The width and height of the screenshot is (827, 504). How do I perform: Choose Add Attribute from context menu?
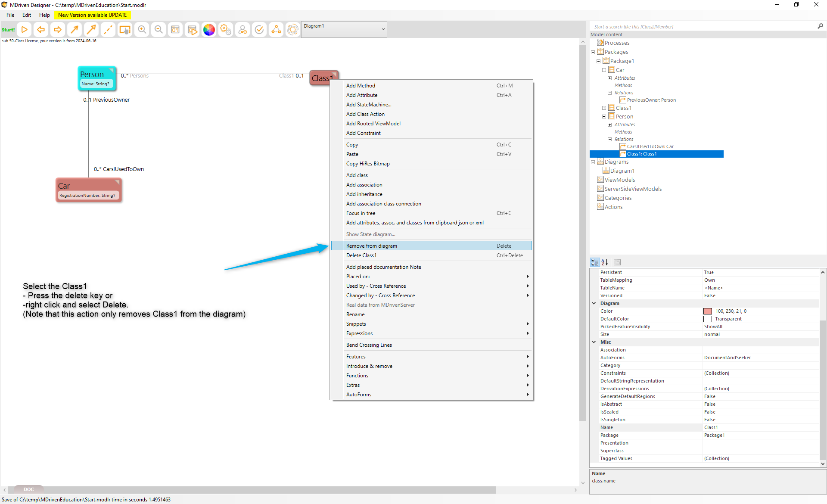point(361,95)
